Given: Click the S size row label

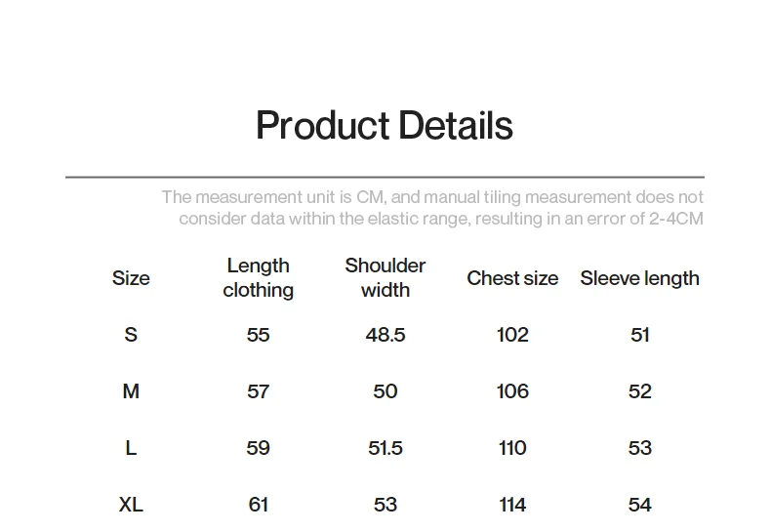Looking at the screenshot, I should pyautogui.click(x=131, y=335).
